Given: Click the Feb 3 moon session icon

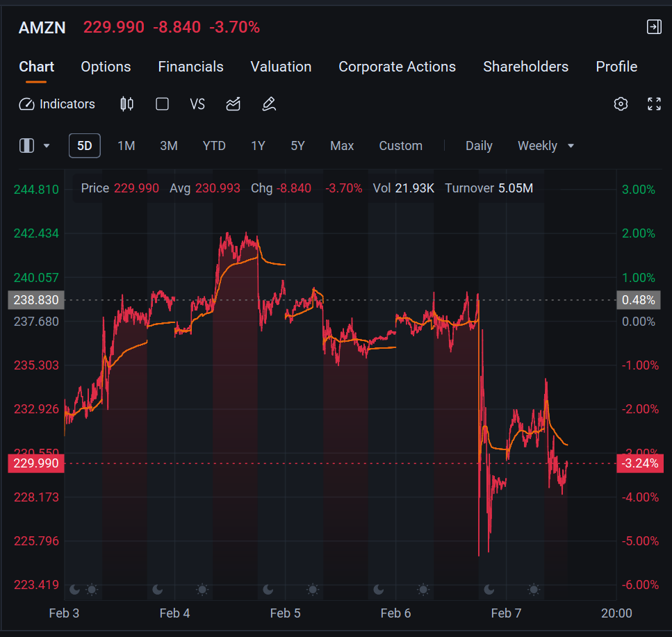Looking at the screenshot, I should [74, 590].
